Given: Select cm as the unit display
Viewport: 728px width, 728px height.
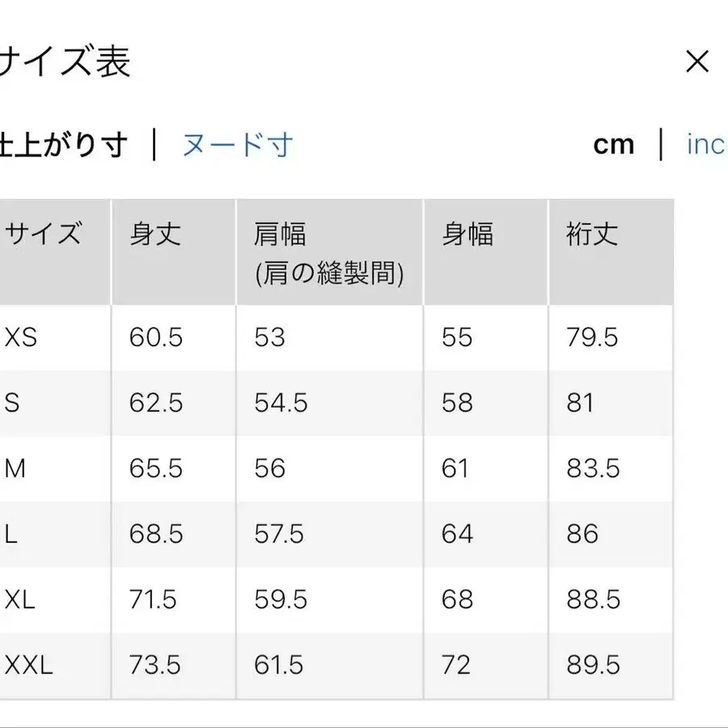Looking at the screenshot, I should [x=616, y=144].
